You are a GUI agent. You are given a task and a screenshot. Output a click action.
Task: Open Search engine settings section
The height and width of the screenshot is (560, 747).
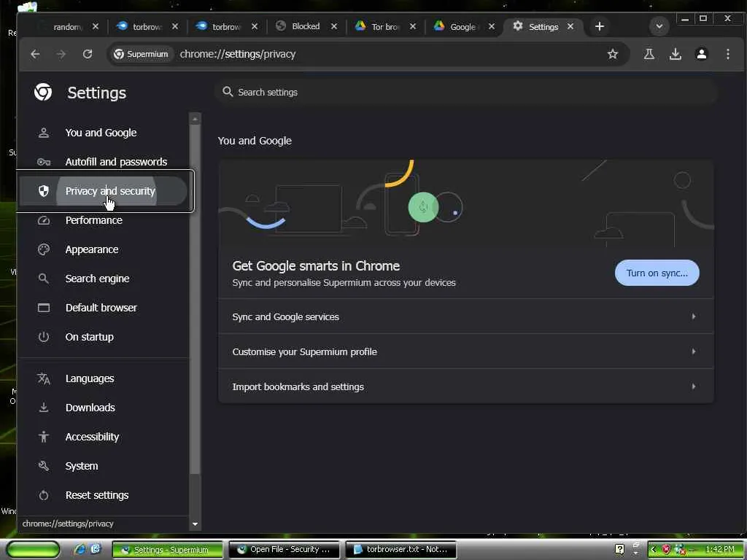point(97,279)
